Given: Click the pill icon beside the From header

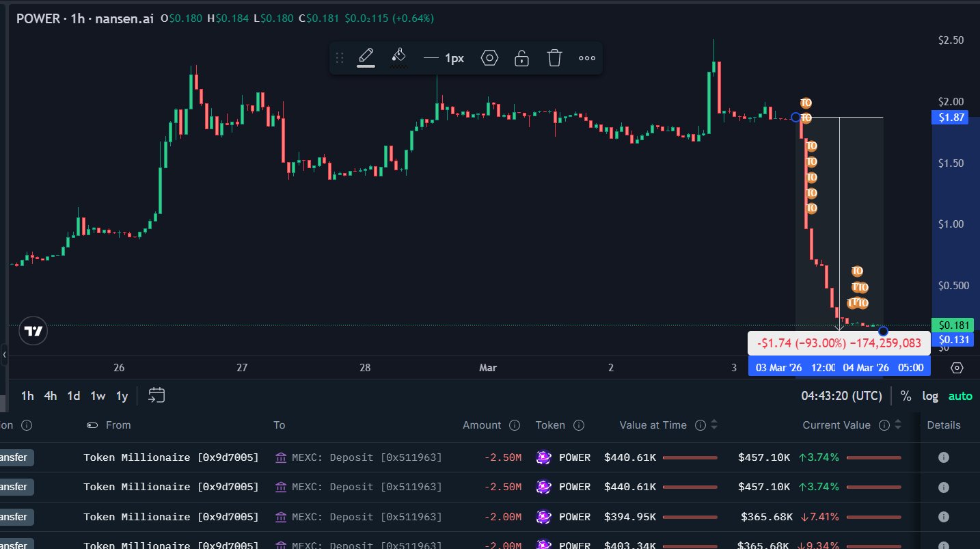Looking at the screenshot, I should [x=92, y=425].
